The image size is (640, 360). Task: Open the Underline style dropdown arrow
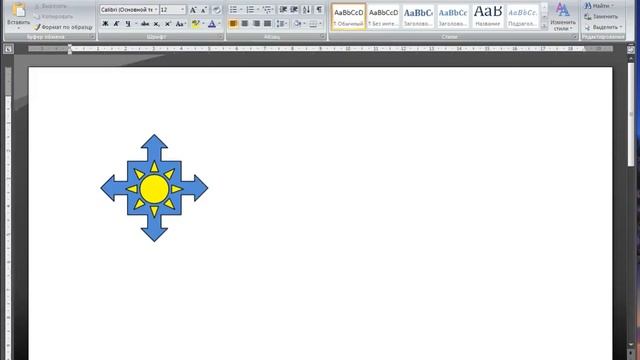[x=136, y=24]
